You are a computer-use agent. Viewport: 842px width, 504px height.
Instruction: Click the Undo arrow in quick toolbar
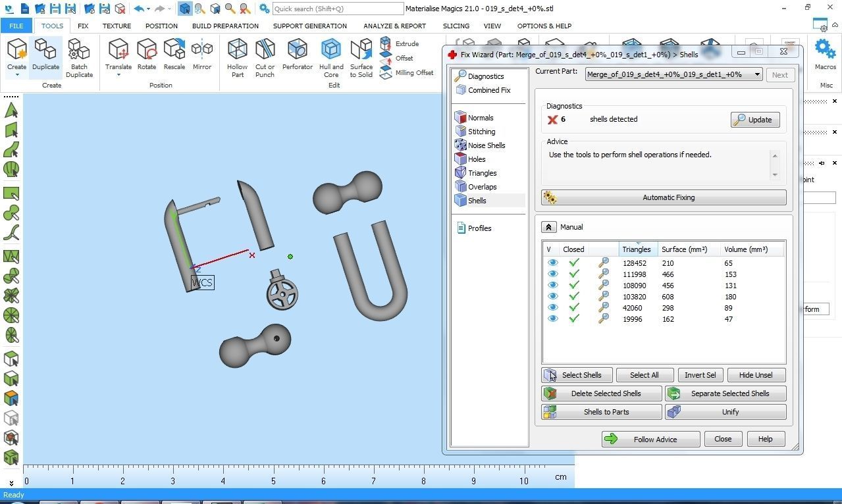[139, 9]
